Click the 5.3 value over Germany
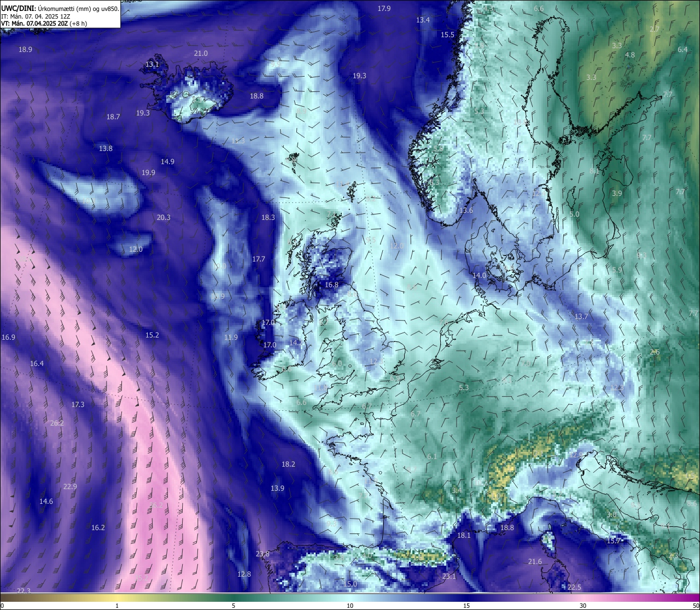Viewport: 700px width, 610px height. [464, 387]
